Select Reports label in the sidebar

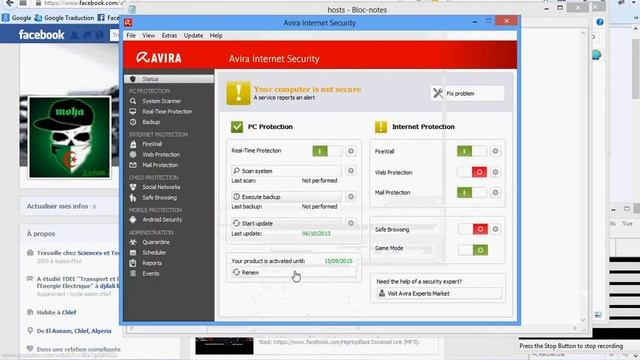click(152, 263)
